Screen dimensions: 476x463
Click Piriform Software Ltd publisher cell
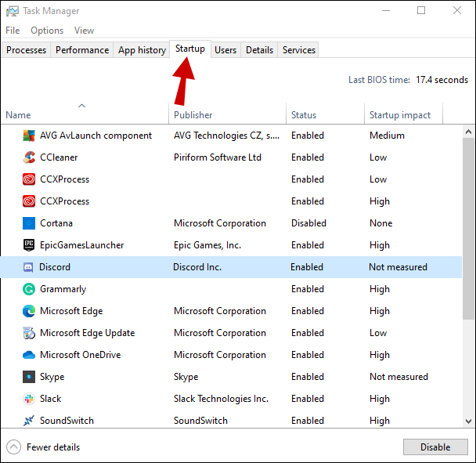pos(218,157)
